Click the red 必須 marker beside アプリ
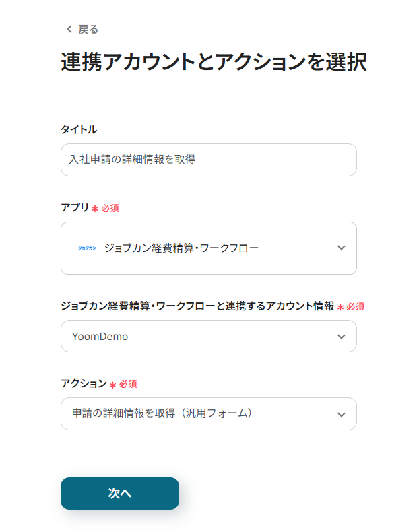The height and width of the screenshot is (532, 419). [110, 209]
